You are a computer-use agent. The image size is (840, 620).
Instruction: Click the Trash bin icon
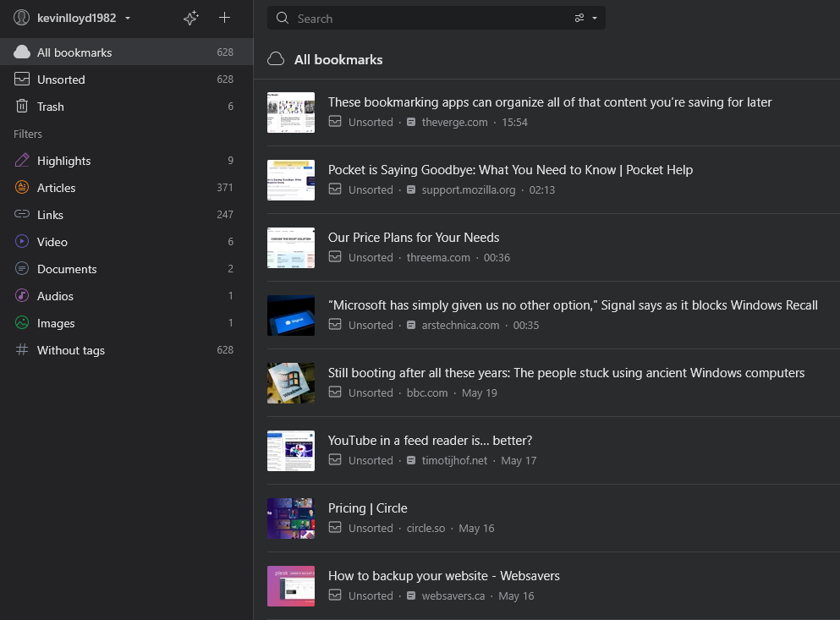(x=22, y=106)
